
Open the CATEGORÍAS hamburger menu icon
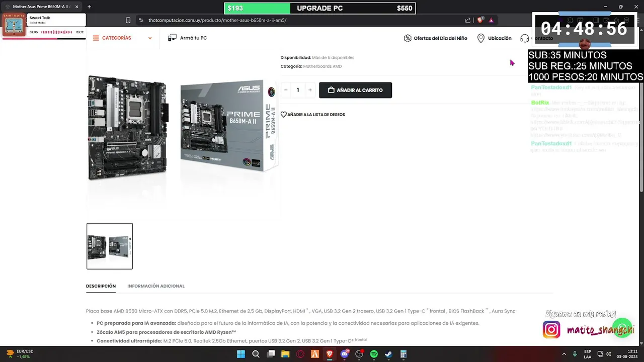[96, 38]
